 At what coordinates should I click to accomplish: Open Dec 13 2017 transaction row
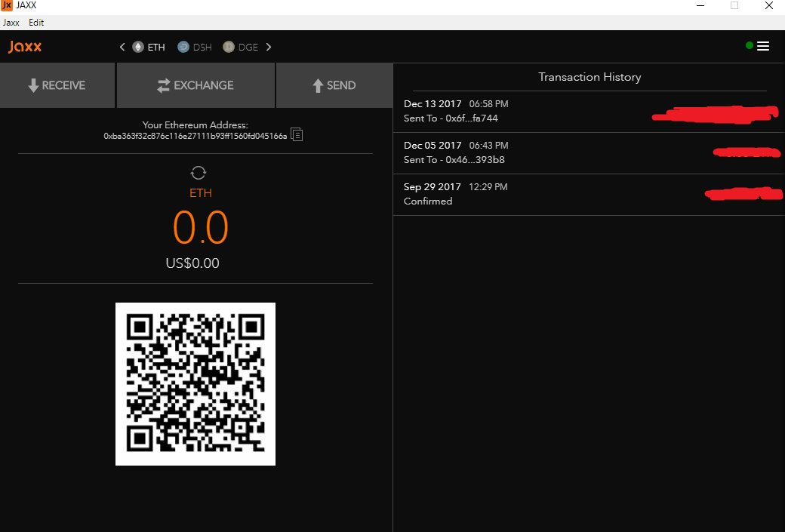(589, 111)
